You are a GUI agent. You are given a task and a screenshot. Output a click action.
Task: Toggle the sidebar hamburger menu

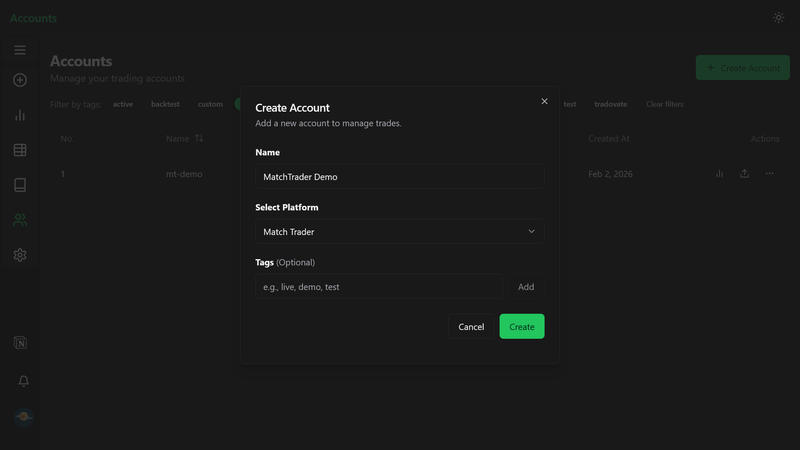click(20, 49)
